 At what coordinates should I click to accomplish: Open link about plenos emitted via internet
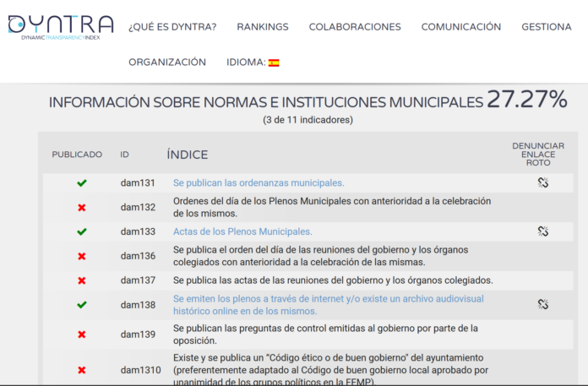(329, 305)
